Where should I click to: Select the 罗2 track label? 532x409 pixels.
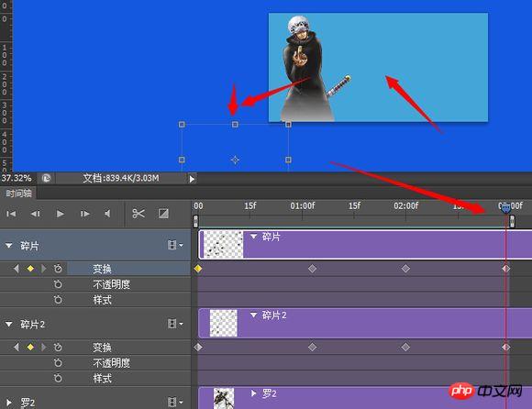[x=28, y=403]
